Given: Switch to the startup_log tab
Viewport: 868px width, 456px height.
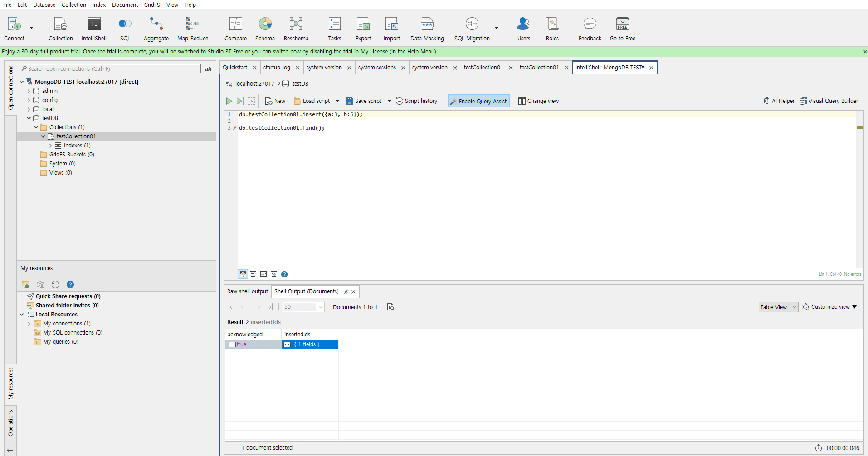Looking at the screenshot, I should point(277,68).
